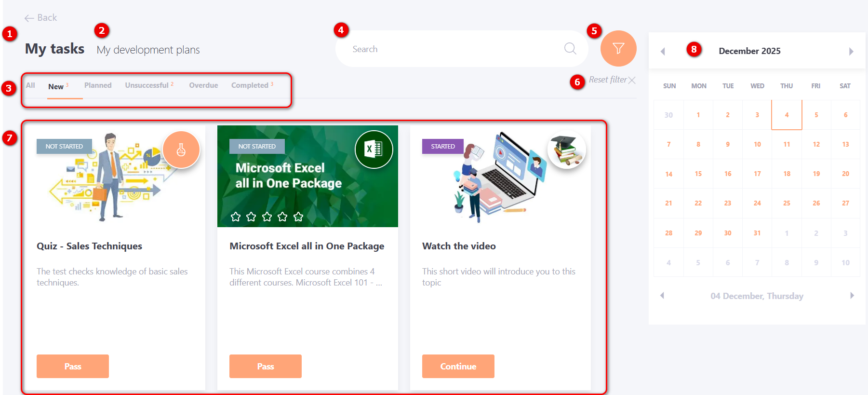Go to next month after December 2025

coord(851,51)
